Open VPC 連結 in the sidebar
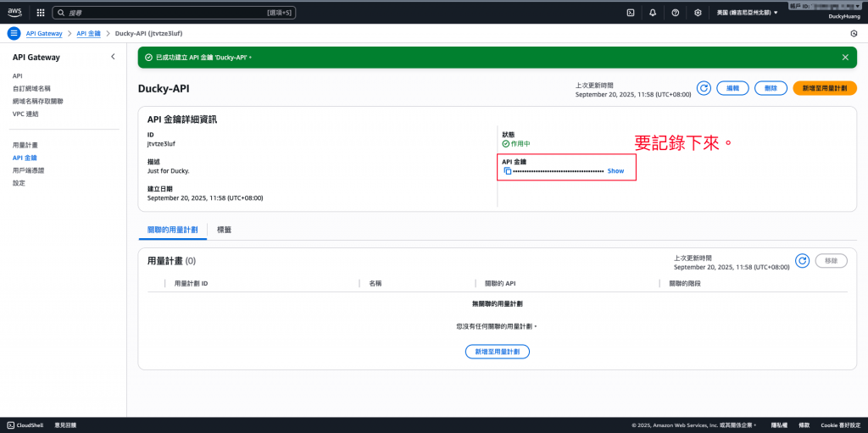Viewport: 868px width, 433px height. click(25, 114)
